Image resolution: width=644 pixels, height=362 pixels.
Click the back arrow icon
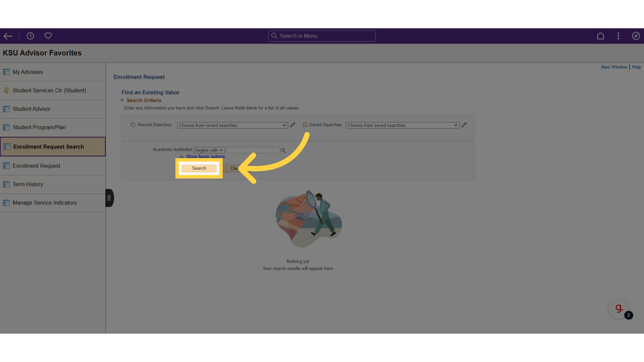(8, 36)
